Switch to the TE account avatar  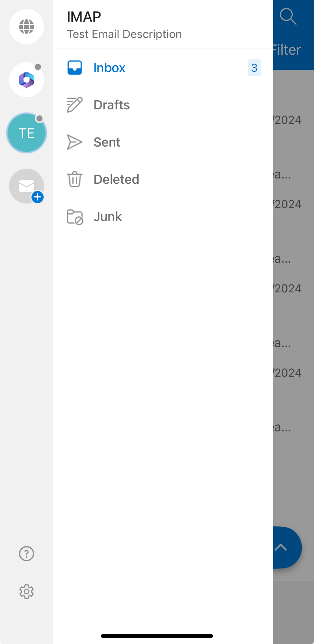[27, 133]
